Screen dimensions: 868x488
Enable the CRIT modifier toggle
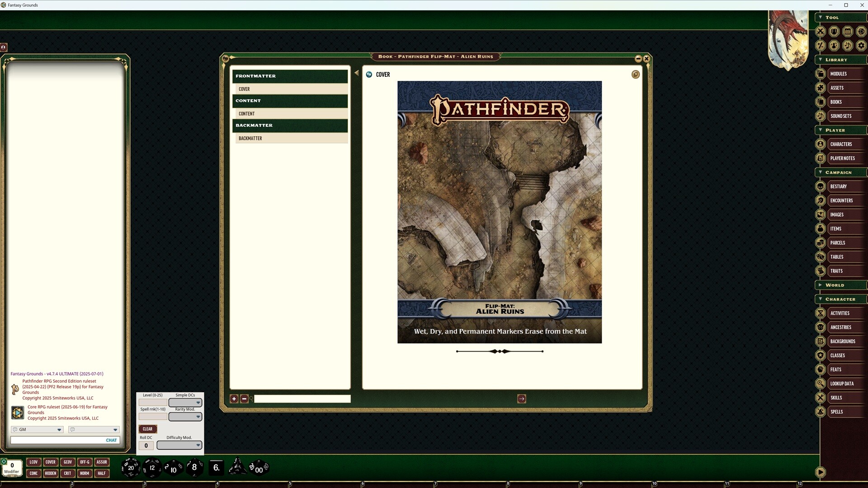coord(67,473)
